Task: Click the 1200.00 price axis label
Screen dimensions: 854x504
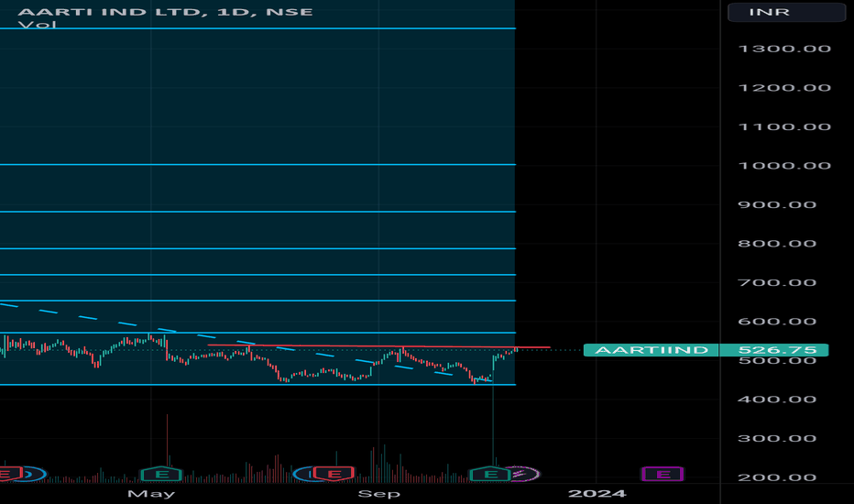Action: (x=784, y=88)
